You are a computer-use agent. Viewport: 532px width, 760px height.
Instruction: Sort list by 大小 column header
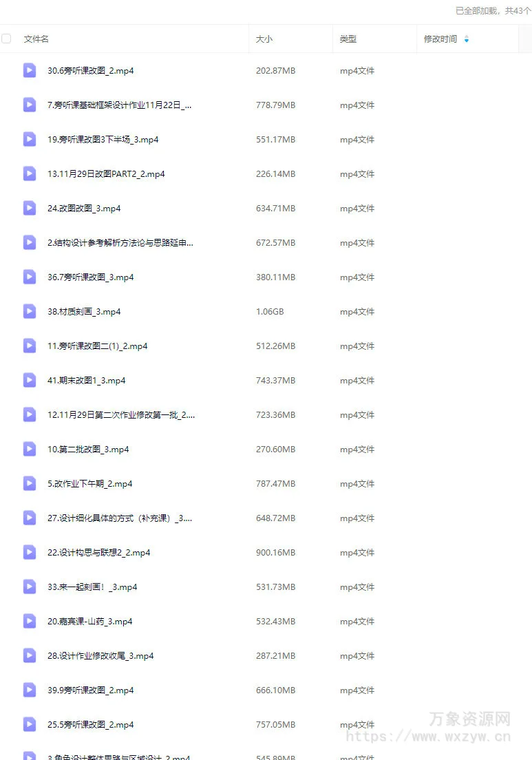click(x=264, y=39)
